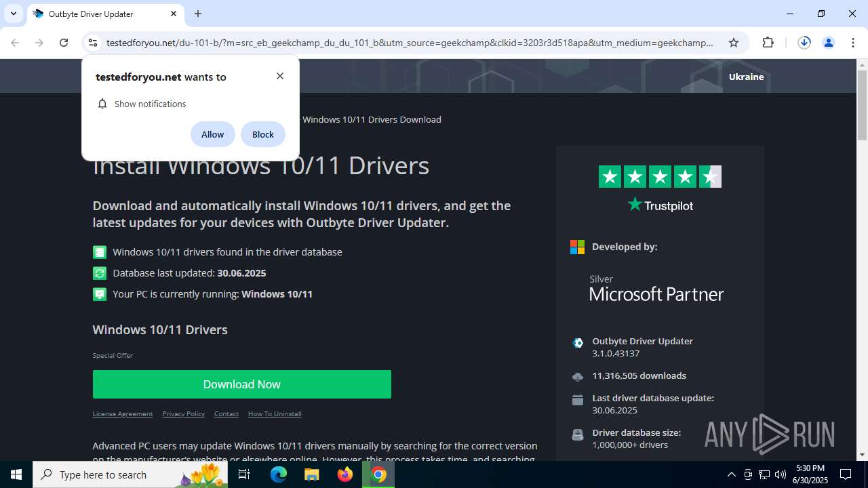
Task: Open the Privacy Policy link
Action: pos(183,413)
